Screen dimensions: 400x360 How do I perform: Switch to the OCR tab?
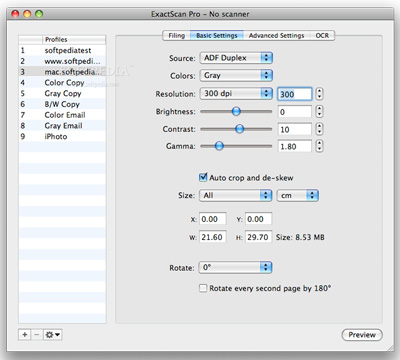pos(322,36)
